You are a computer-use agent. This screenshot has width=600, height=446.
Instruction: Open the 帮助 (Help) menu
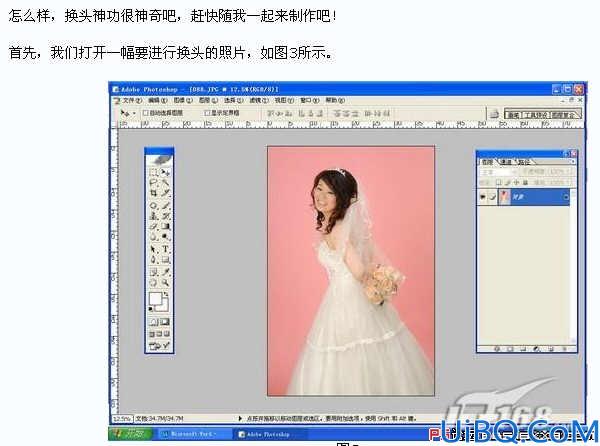(335, 100)
